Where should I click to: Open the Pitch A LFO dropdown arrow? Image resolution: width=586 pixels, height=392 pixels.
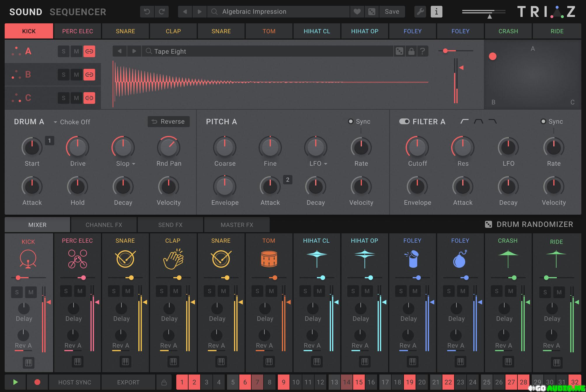326,164
